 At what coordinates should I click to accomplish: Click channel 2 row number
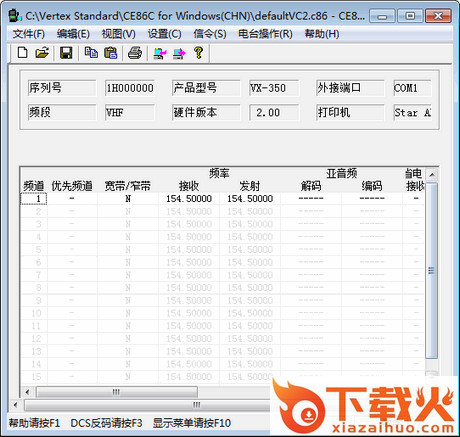pos(34,211)
